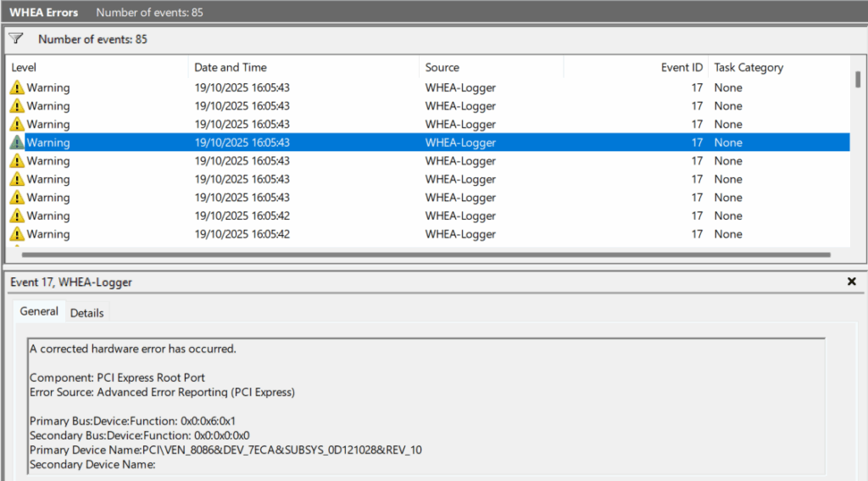This screenshot has height=481, width=868.
Task: Click the event list horizontal scrollbar
Action: pyautogui.click(x=424, y=254)
